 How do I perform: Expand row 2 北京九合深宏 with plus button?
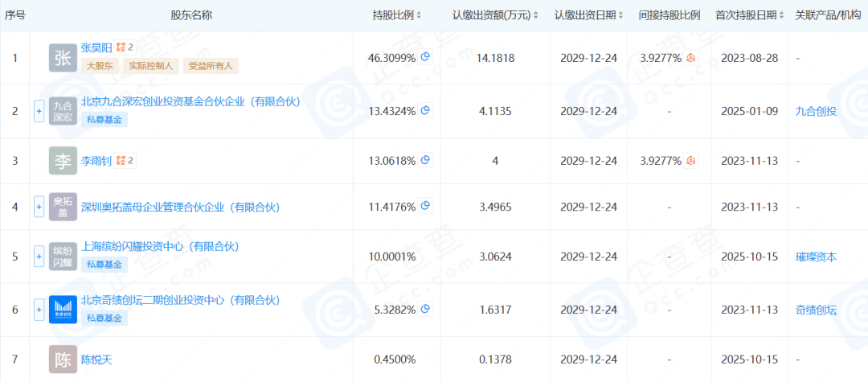pos(39,111)
